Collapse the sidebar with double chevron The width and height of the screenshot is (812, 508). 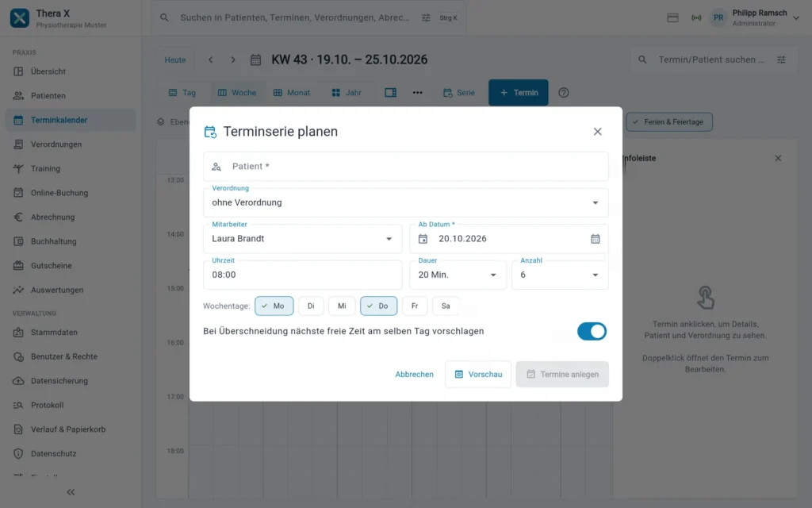pyautogui.click(x=71, y=492)
